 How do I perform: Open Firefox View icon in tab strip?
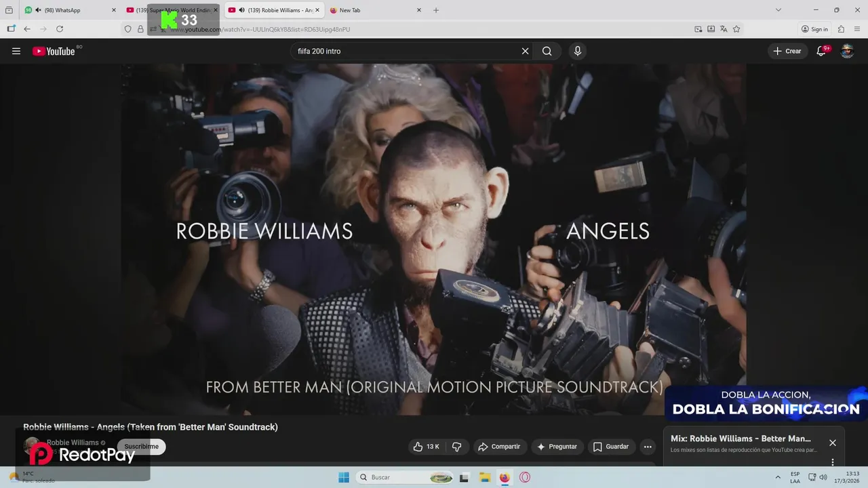tap(9, 10)
